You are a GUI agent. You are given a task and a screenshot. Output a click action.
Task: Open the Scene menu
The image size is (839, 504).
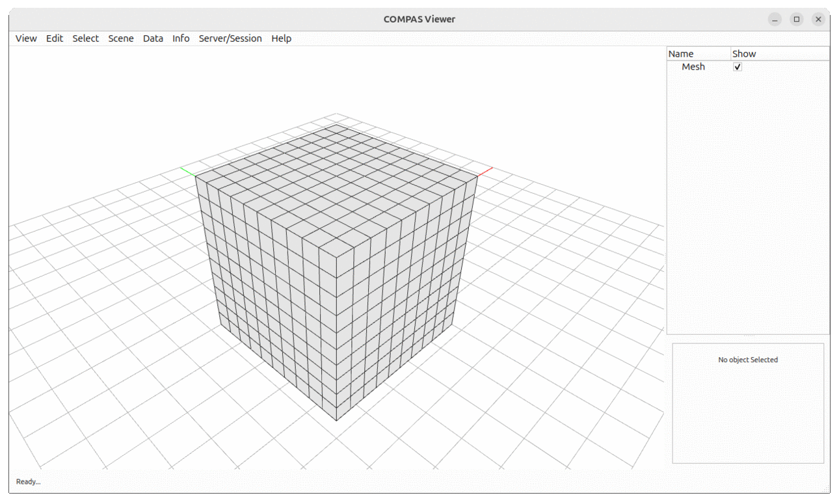120,38
